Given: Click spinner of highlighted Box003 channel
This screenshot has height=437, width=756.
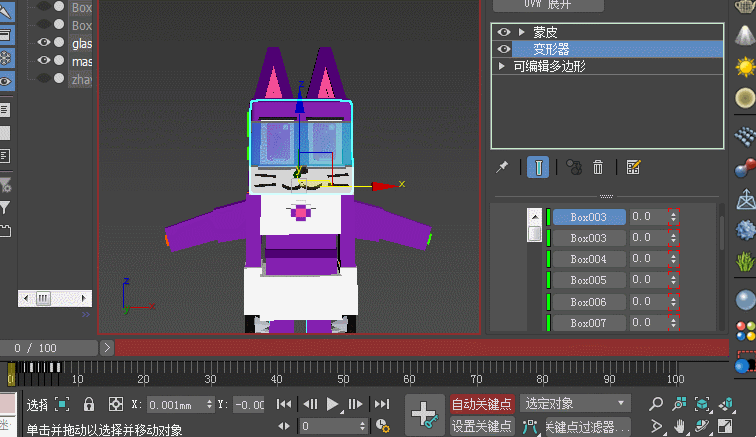Looking at the screenshot, I should (674, 217).
